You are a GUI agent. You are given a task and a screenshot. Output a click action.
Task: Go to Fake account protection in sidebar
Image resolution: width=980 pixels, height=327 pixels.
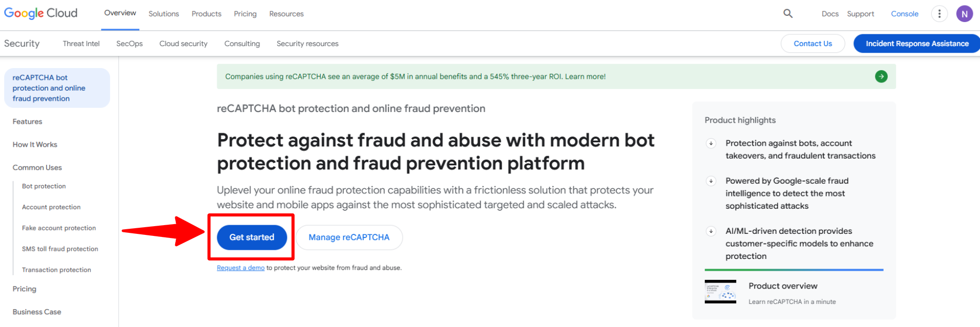(x=59, y=228)
